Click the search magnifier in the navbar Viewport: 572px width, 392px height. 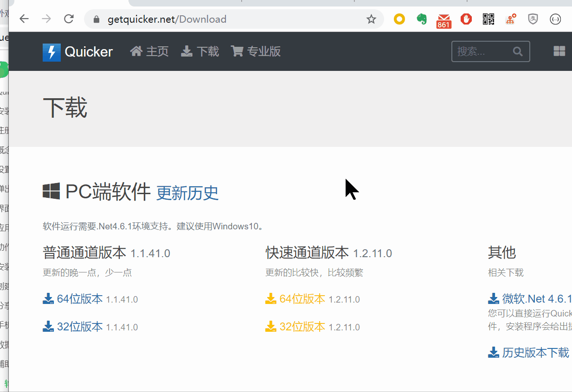518,51
